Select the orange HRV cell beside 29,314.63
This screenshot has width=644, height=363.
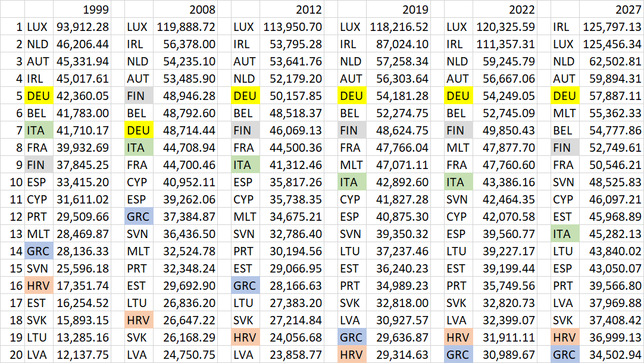(x=352, y=355)
